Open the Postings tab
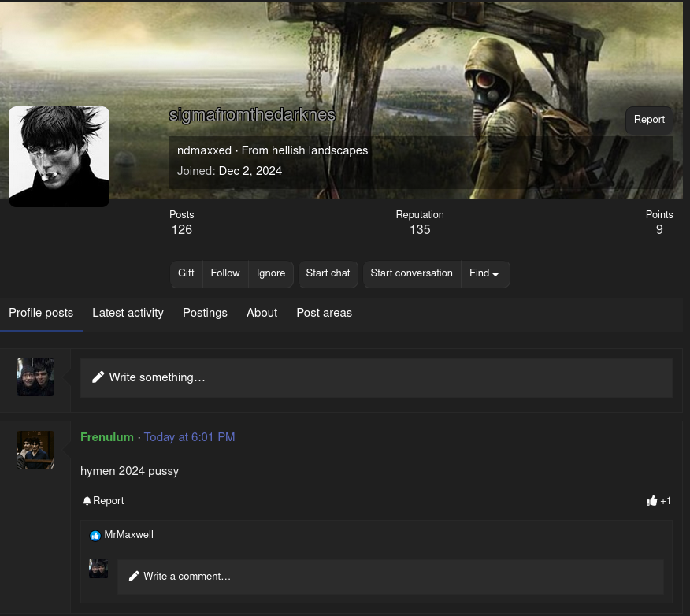The height and width of the screenshot is (616, 690). pyautogui.click(x=205, y=313)
